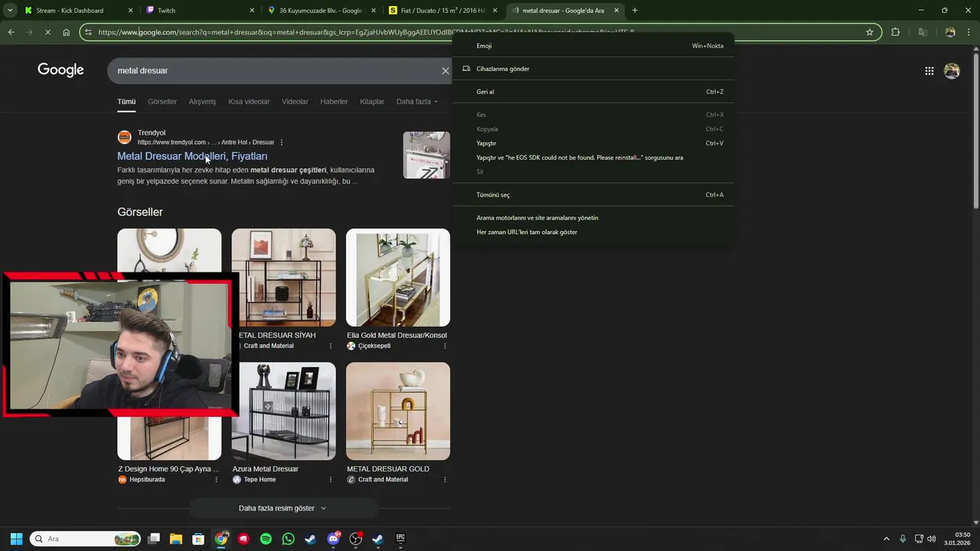Open Spotify from the taskbar
This screenshot has width=980, height=551.
point(266,539)
